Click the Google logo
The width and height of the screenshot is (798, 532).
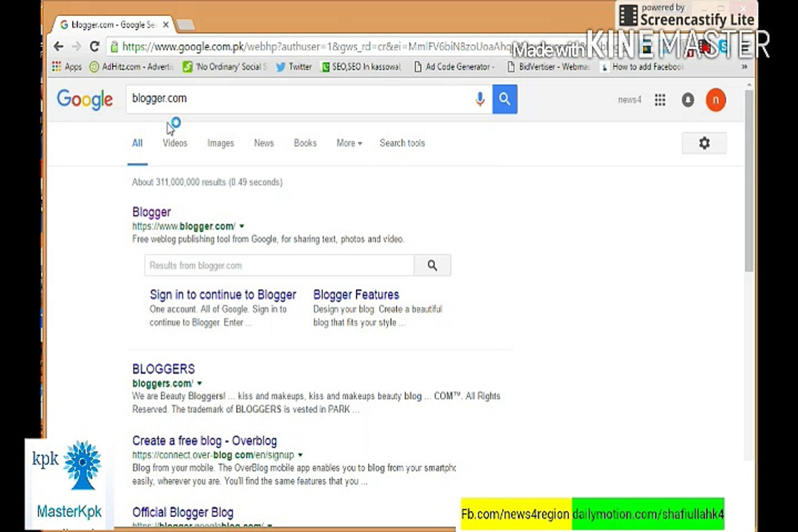pyautogui.click(x=85, y=100)
